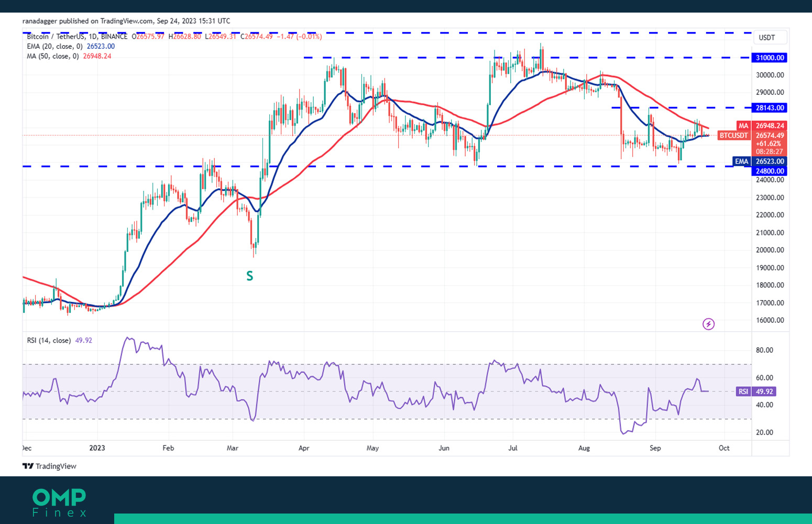Click the 30000.00 price axis label
This screenshot has width=812, height=524.
click(x=770, y=75)
